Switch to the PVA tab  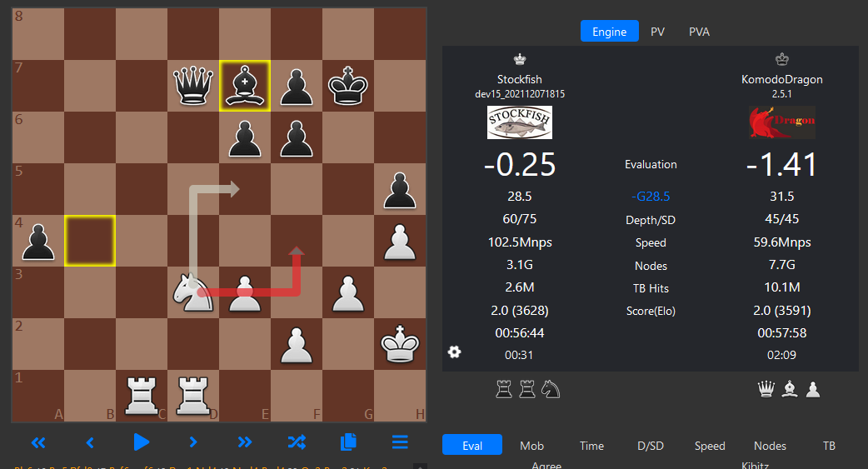tap(699, 32)
